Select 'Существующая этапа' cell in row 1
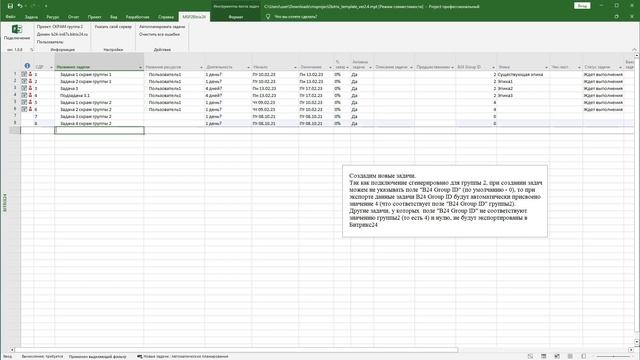 tap(523, 74)
